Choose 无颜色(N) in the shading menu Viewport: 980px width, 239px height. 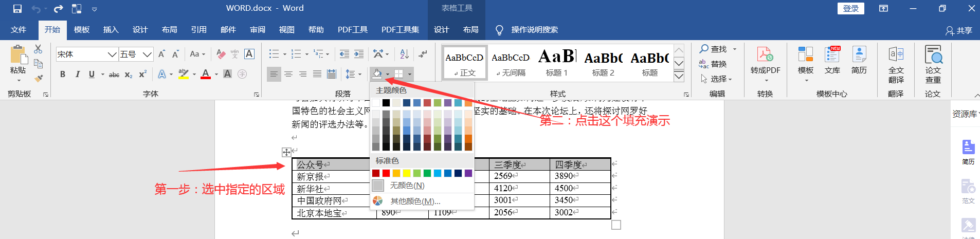point(422,186)
